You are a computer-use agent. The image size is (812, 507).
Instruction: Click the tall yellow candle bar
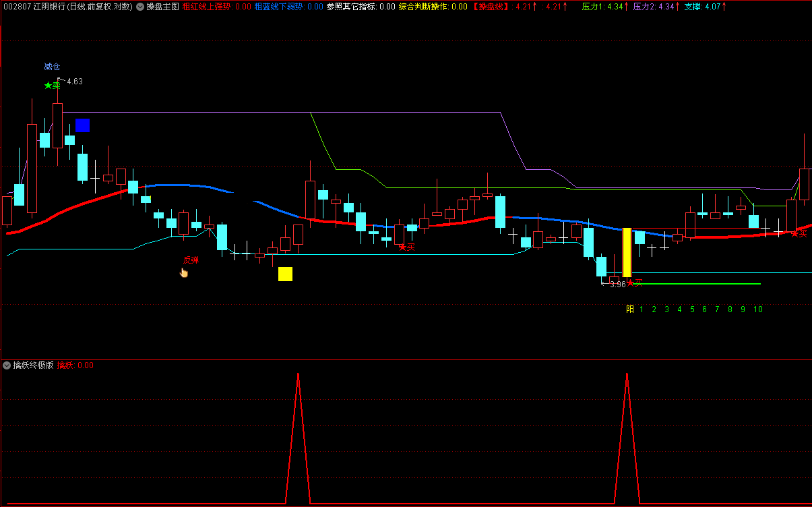pyautogui.click(x=627, y=253)
